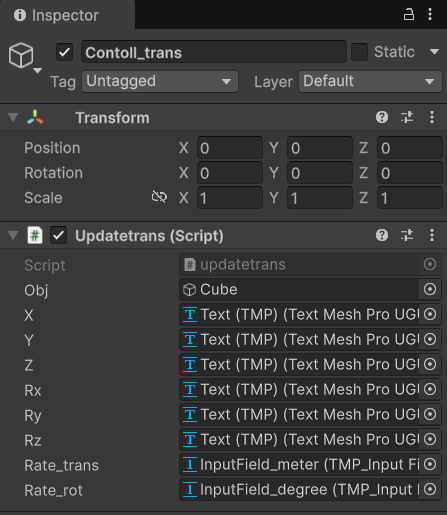Disable the Updatetrans script checkbox
Image resolution: width=447 pixels, height=515 pixels.
(x=58, y=235)
